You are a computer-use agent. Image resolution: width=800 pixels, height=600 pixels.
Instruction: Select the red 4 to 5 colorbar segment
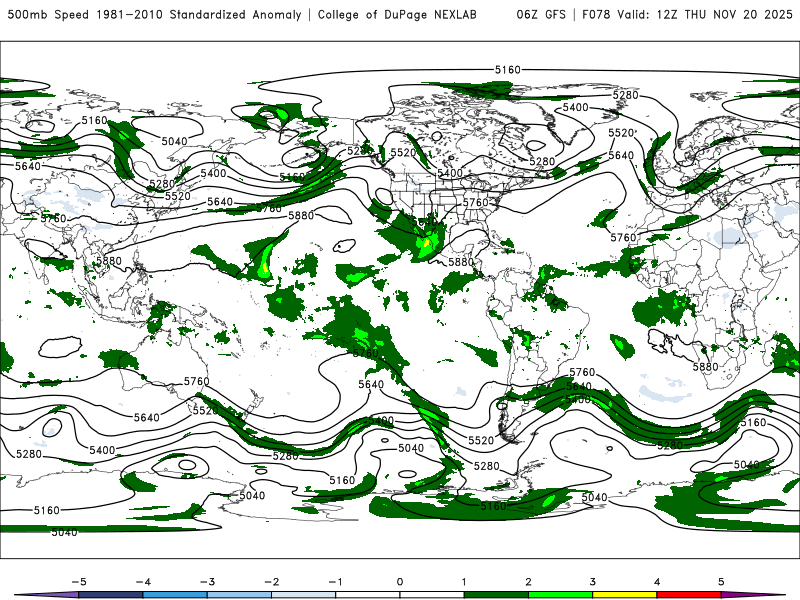pyautogui.click(x=689, y=595)
